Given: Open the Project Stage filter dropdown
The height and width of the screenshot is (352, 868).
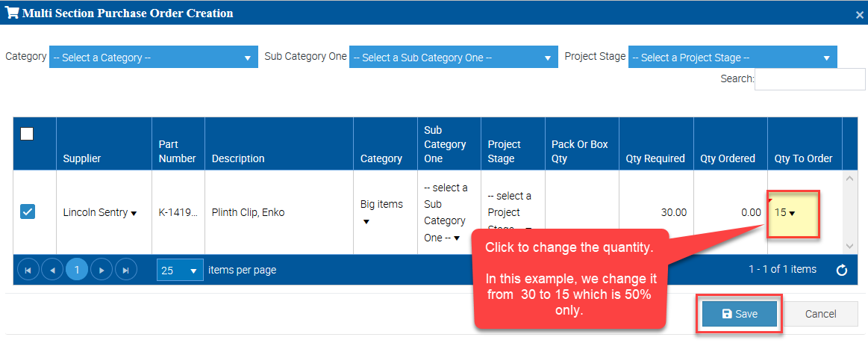Looking at the screenshot, I should 732,58.
